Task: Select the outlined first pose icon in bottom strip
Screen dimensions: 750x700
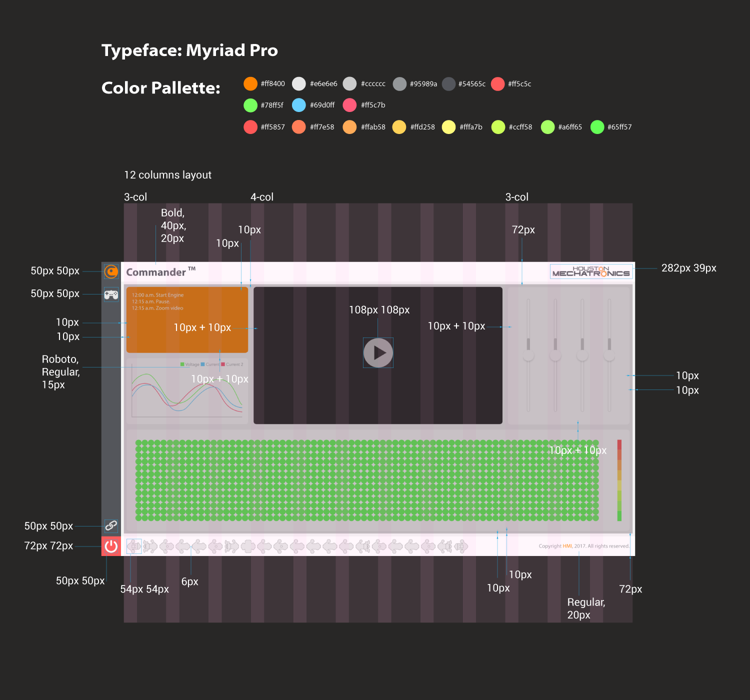Action: point(134,546)
